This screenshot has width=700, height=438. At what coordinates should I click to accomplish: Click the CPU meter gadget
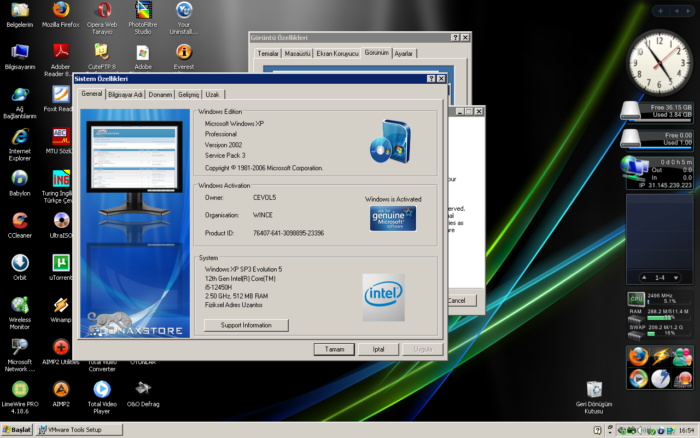[x=659, y=298]
